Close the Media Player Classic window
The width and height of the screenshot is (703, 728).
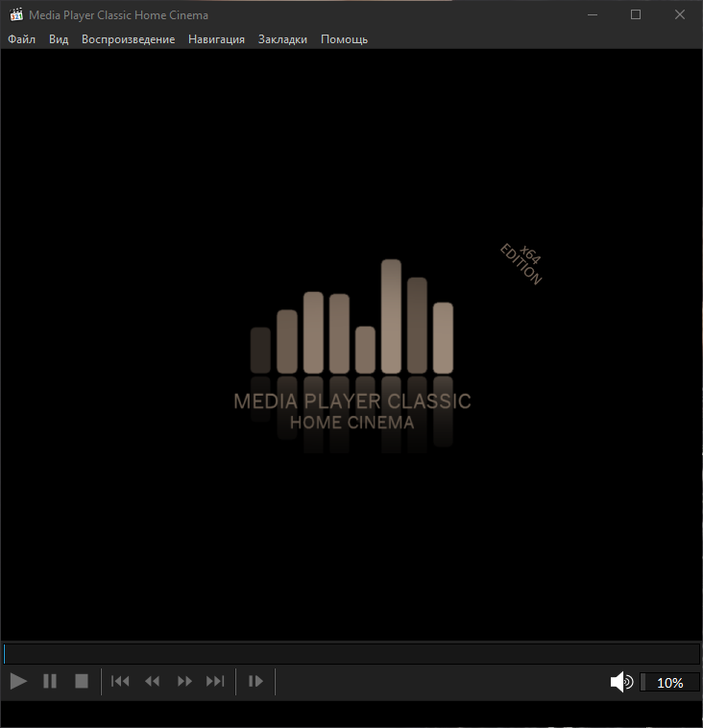[x=680, y=14]
